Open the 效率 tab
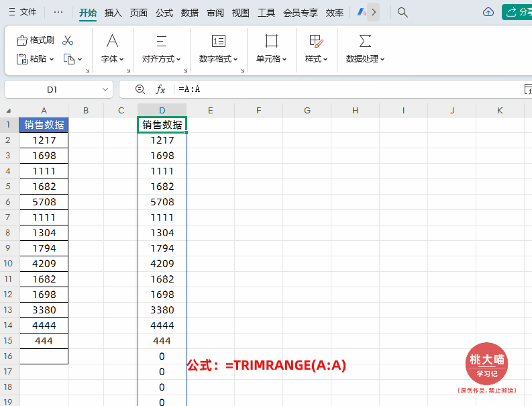This screenshot has width=532, height=406. (335, 13)
